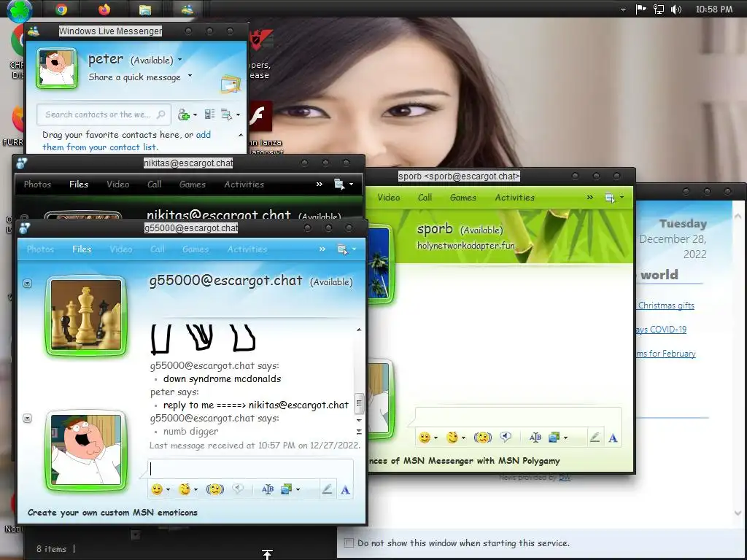Click message input field in g55000 chat
Screen dimensions: 747x560
click(x=251, y=469)
